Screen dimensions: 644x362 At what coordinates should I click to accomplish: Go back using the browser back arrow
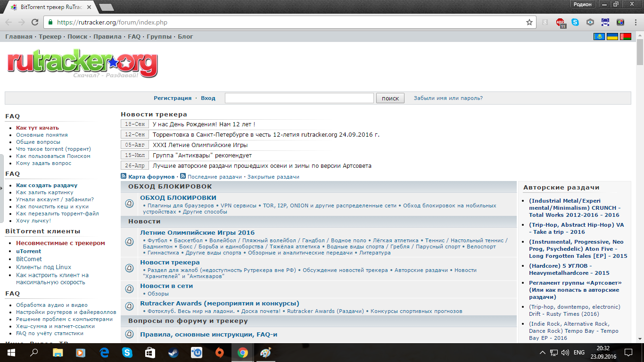[8, 22]
